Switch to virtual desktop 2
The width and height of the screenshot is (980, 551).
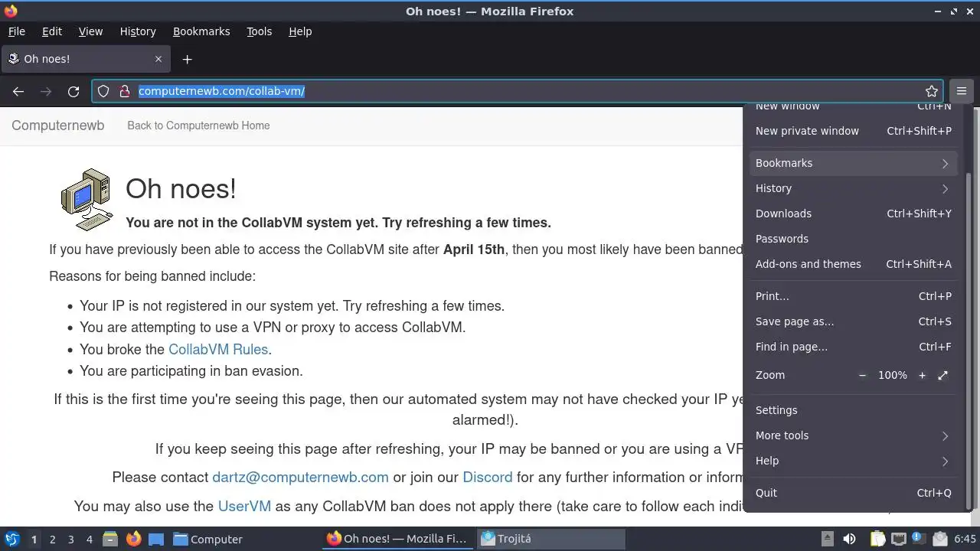(x=52, y=539)
